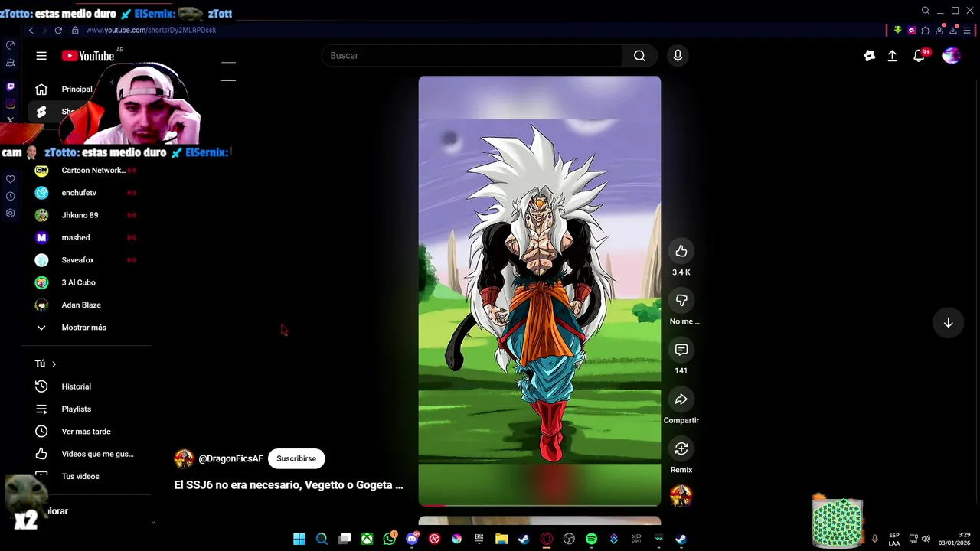Open the Short title 'El SSJ6 no era necesario'
The height and width of the screenshot is (551, 980).
point(289,485)
